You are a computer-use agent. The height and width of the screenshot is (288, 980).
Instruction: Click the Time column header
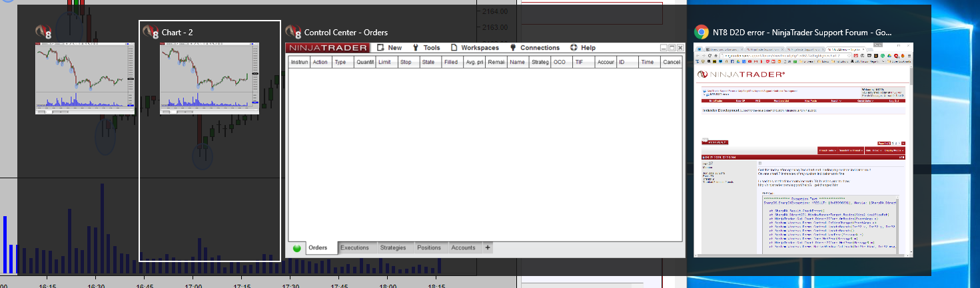(x=649, y=62)
